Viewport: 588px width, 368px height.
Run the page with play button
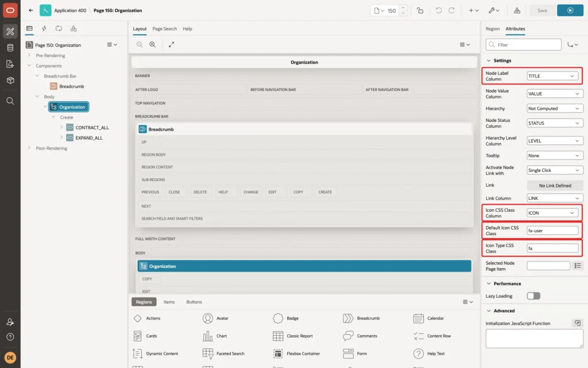(x=570, y=10)
